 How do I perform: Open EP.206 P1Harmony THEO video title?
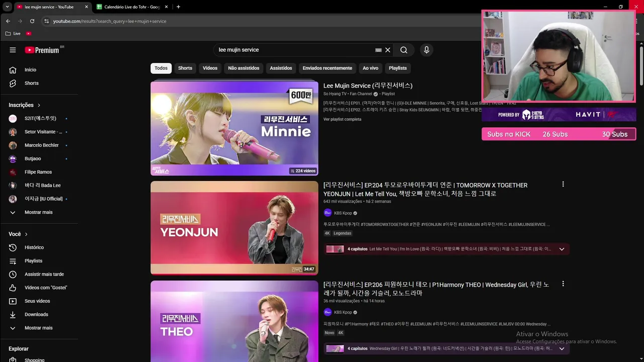click(x=436, y=289)
